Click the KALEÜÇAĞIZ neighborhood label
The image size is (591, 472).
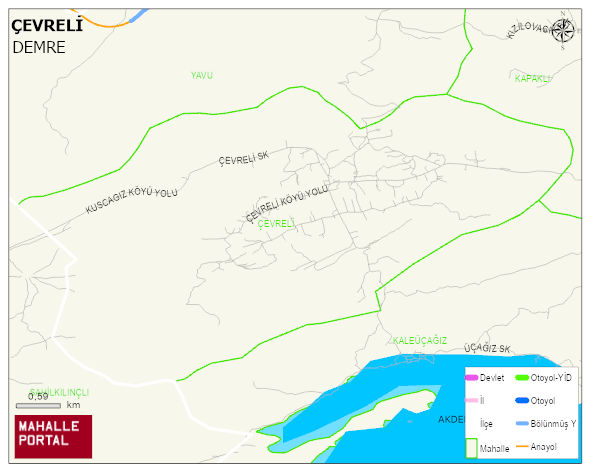420,340
